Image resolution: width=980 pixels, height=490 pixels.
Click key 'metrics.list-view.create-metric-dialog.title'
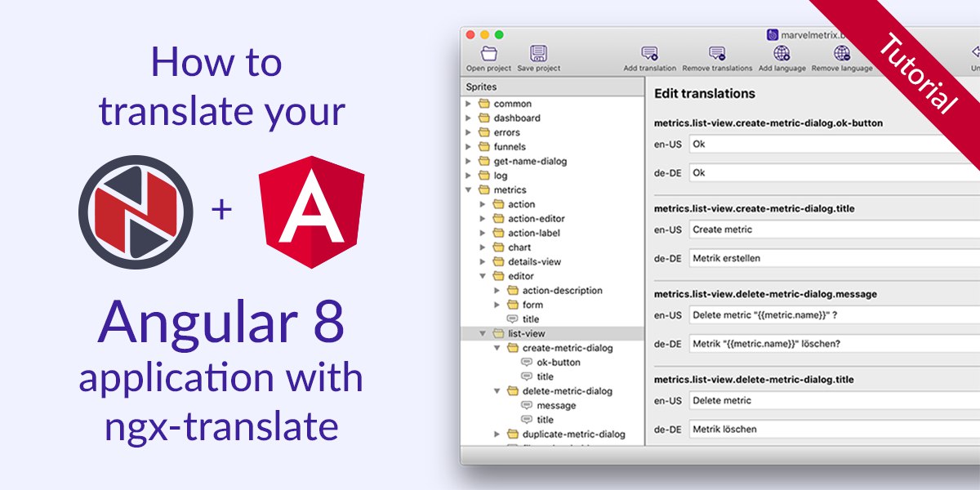(755, 208)
